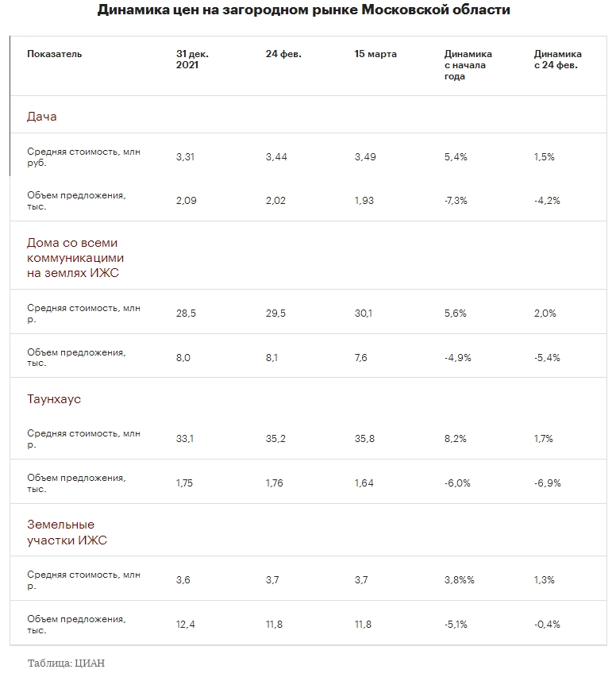This screenshot has height=673, width=616.
Task: Click the Таунхаус price growth value 8,2%
Action: (455, 439)
